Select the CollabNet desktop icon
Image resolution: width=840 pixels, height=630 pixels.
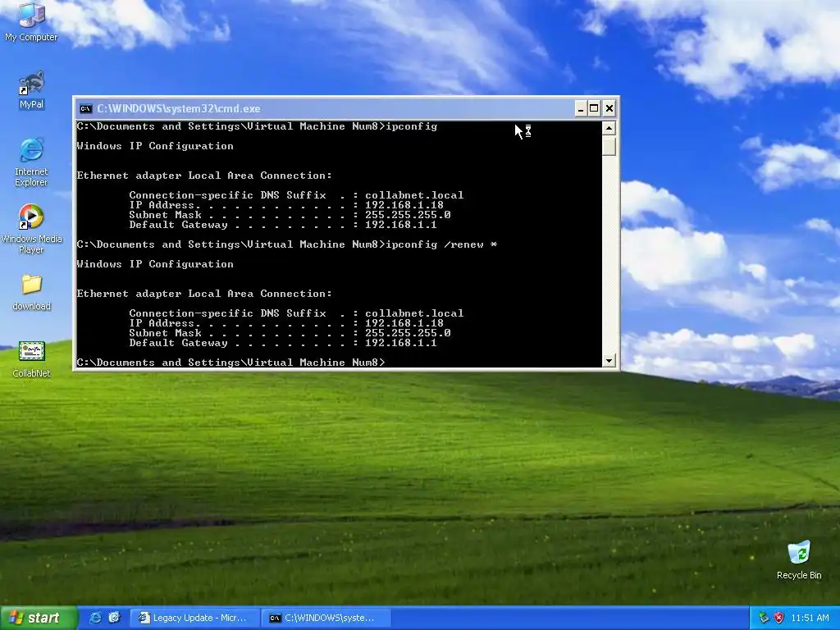[31, 359]
